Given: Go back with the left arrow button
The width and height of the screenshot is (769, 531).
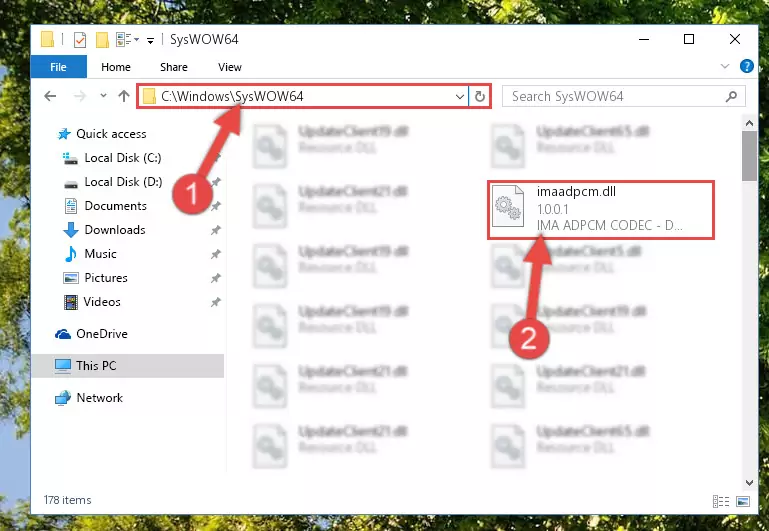Looking at the screenshot, I should (x=50, y=96).
